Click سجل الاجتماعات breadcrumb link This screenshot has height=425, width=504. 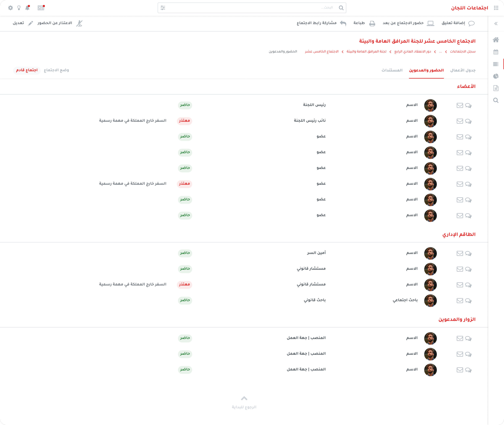click(463, 52)
